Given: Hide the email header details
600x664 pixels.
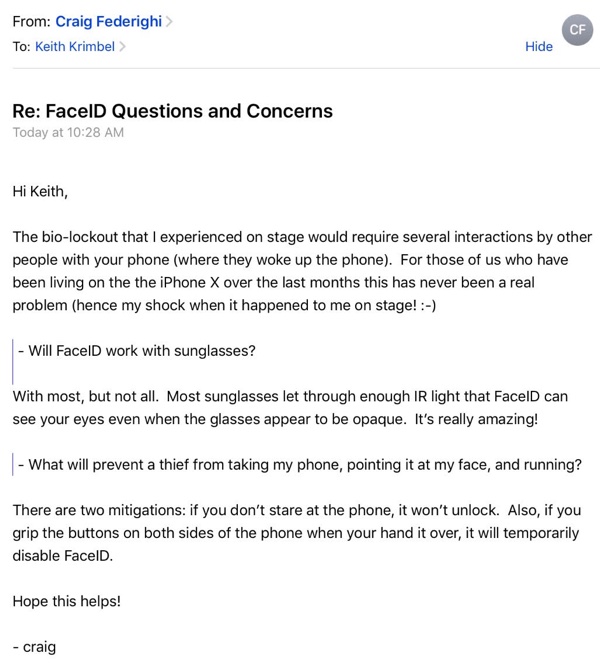Looking at the screenshot, I should coord(539,46).
